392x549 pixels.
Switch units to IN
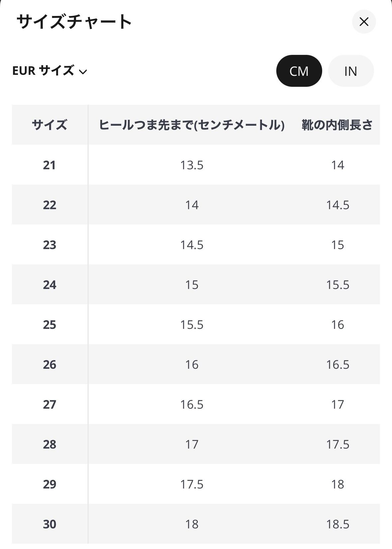[x=351, y=71]
